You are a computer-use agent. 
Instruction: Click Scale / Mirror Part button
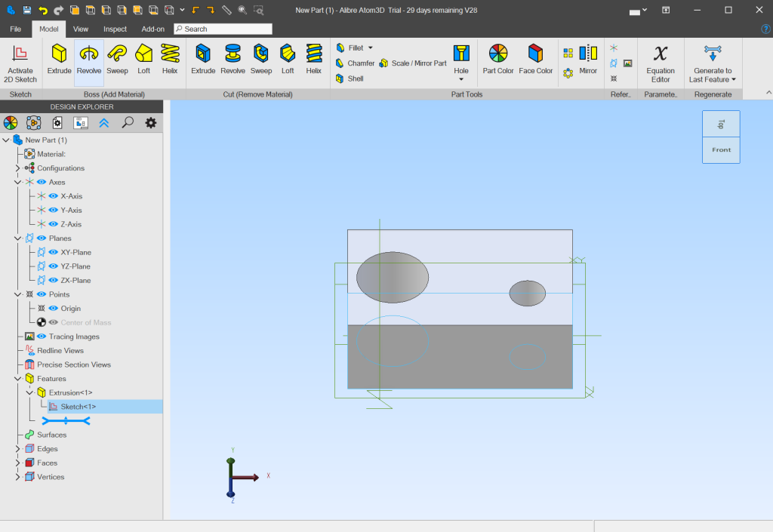click(413, 63)
